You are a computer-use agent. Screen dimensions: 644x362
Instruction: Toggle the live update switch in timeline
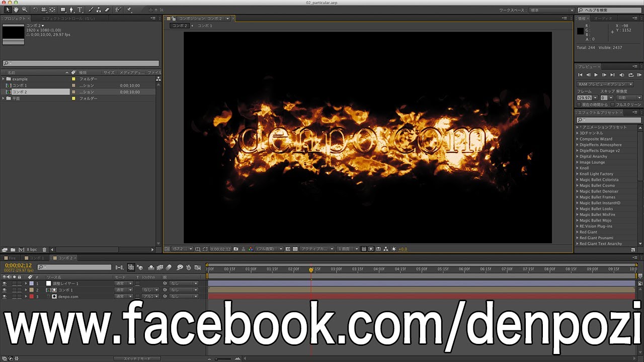click(131, 267)
